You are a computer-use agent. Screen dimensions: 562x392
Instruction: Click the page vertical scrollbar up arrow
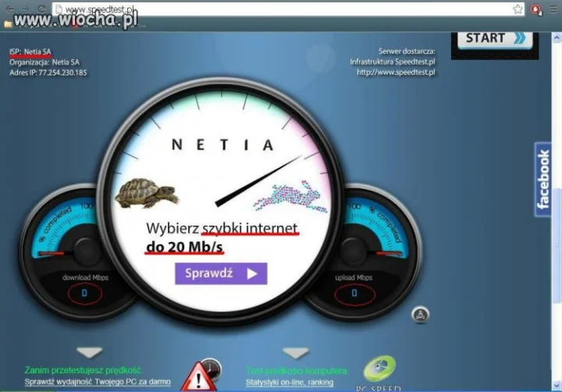pyautogui.click(x=557, y=37)
